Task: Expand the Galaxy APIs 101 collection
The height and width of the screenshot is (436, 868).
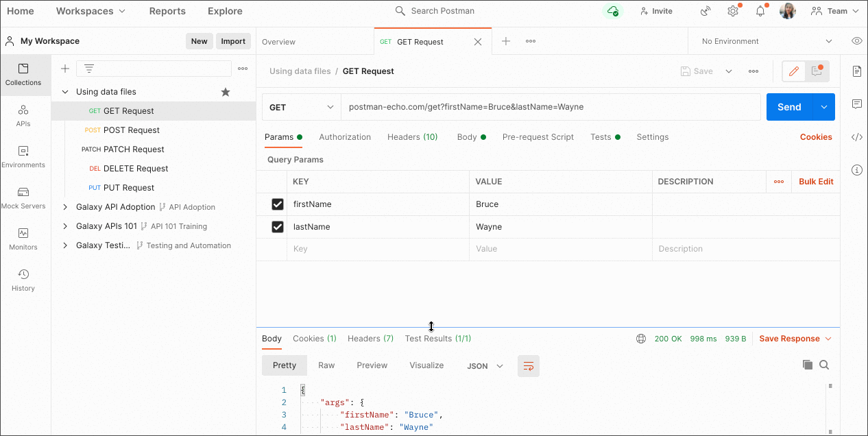Action: 65,226
